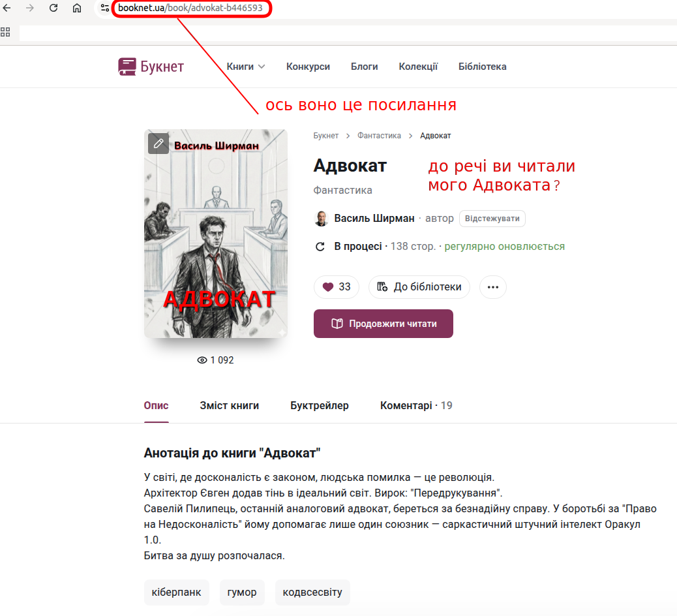Screen dimensions: 677x616
Task: Switch to Зміст книги tab
Action: click(230, 406)
